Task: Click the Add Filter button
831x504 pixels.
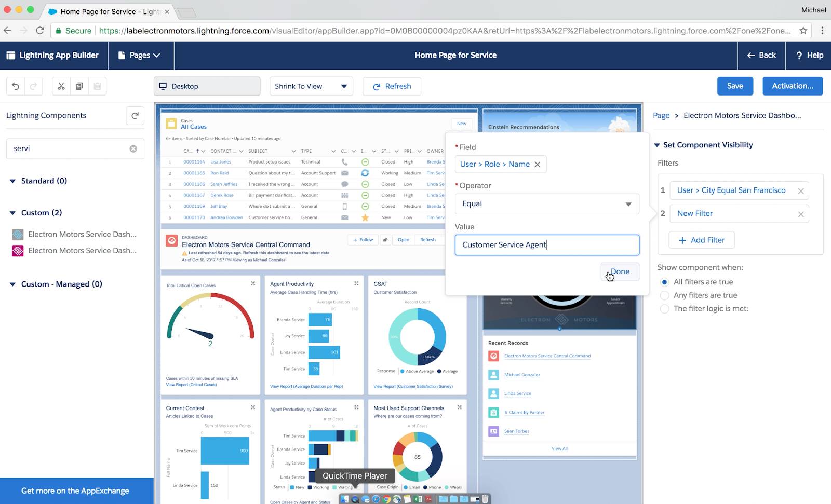Action: 702,240
